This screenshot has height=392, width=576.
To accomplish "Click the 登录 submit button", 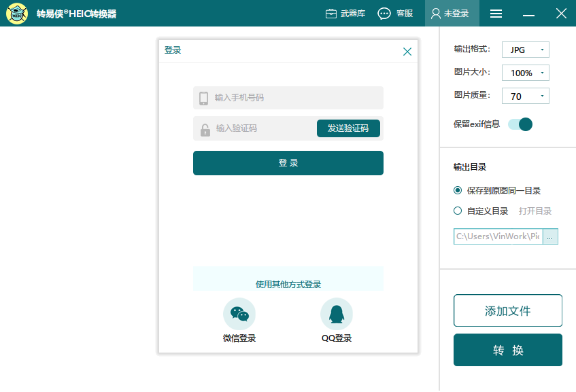I will (288, 163).
